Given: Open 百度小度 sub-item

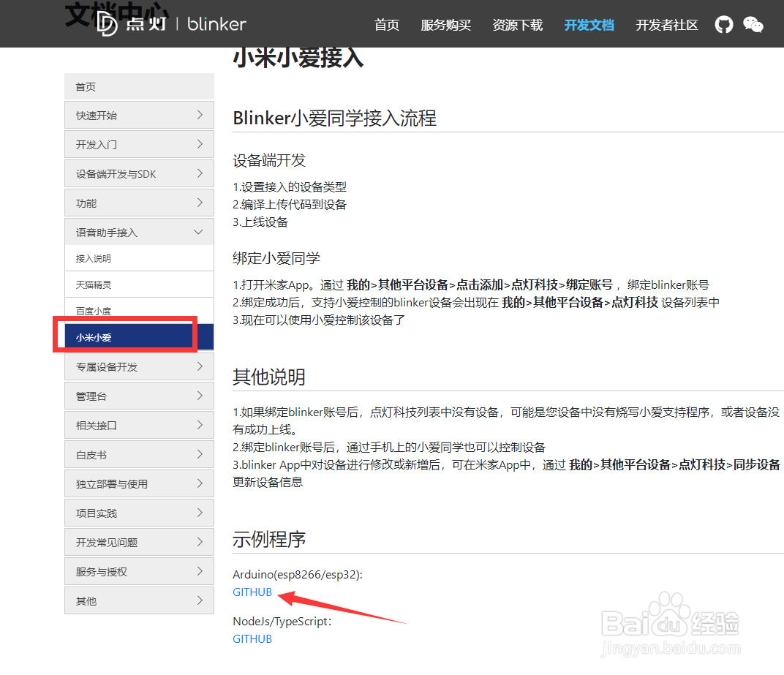Looking at the screenshot, I should click(x=139, y=311).
